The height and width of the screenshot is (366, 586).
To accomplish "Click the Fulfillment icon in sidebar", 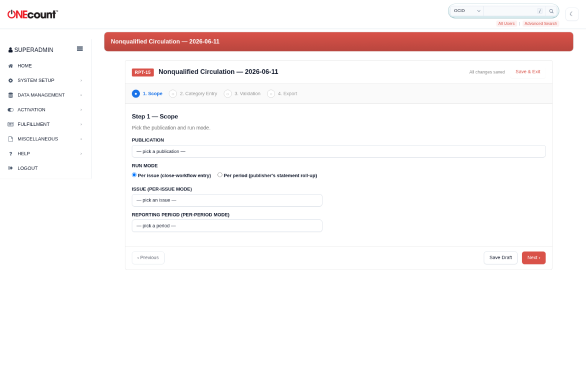I will 10,124.
